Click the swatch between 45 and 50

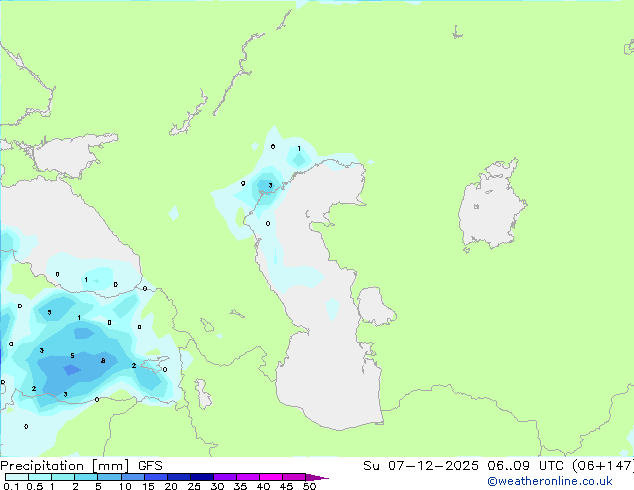click(x=294, y=477)
